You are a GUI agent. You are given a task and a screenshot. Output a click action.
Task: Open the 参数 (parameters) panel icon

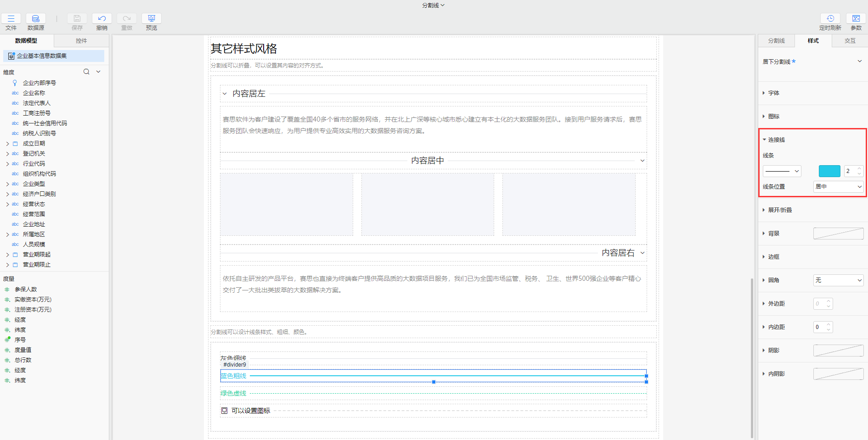pos(856,18)
